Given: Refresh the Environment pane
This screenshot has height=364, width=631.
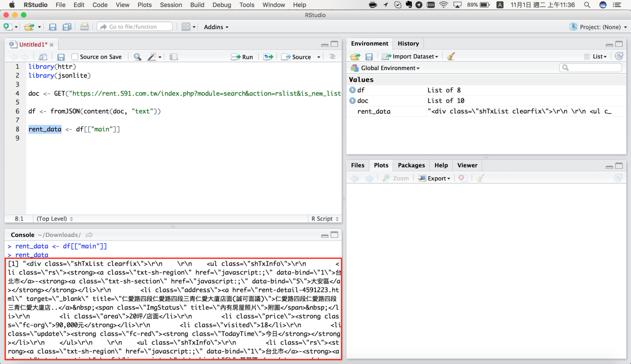Looking at the screenshot, I should (619, 56).
